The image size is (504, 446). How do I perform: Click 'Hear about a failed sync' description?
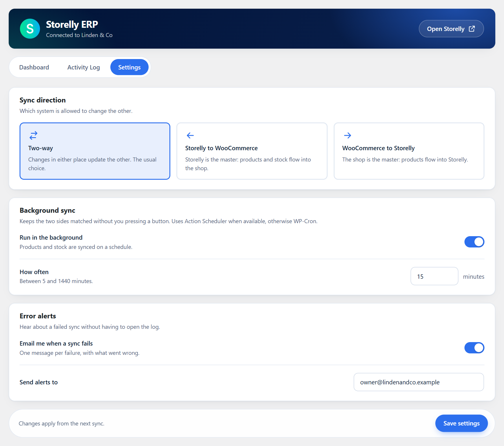pyautogui.click(x=90, y=327)
